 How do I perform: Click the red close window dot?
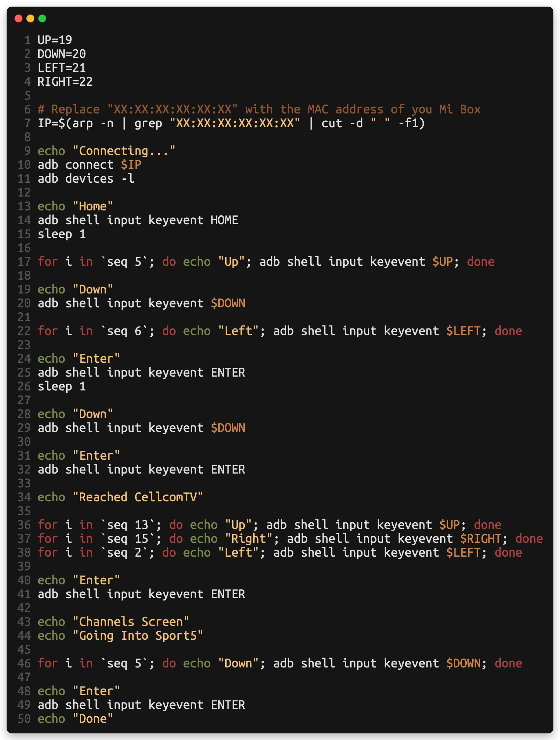(18, 18)
